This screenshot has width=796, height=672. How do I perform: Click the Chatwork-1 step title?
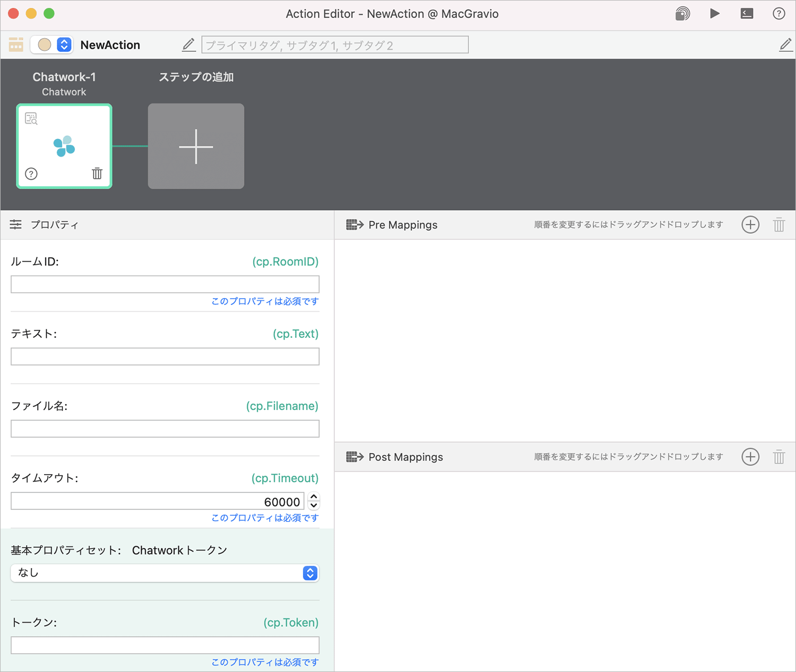pyautogui.click(x=64, y=77)
